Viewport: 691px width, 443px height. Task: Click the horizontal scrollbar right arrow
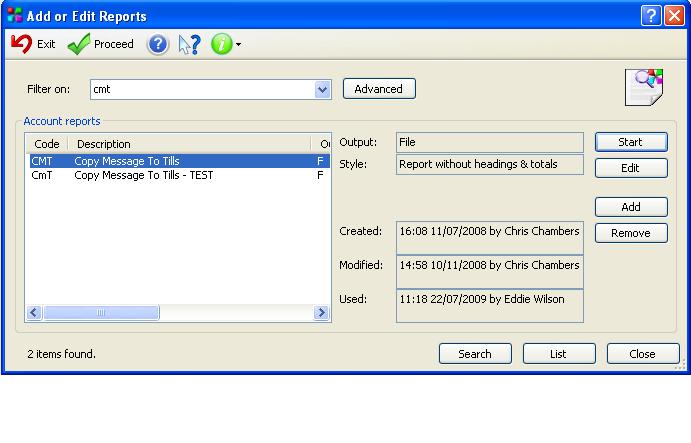322,313
